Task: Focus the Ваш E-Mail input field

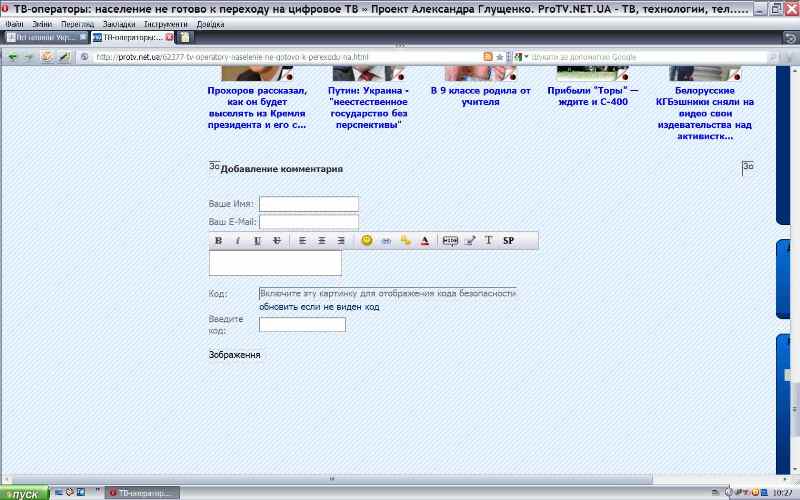Action: 308,222
